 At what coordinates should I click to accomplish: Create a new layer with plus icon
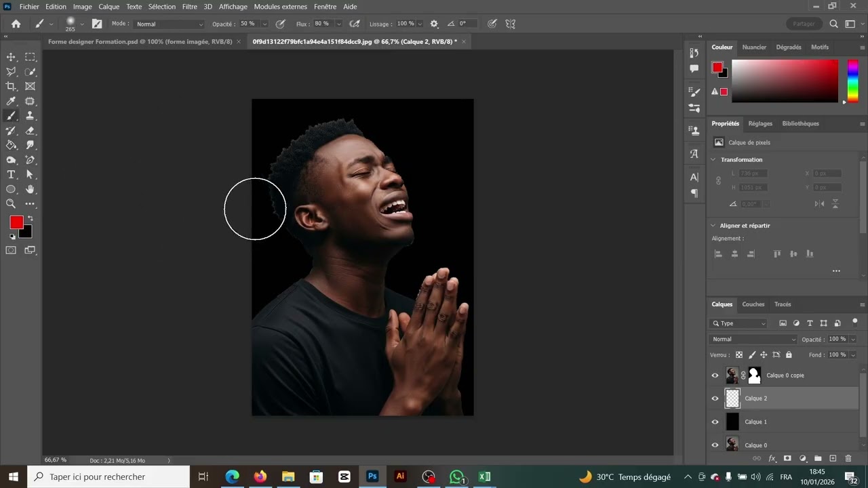(x=833, y=459)
